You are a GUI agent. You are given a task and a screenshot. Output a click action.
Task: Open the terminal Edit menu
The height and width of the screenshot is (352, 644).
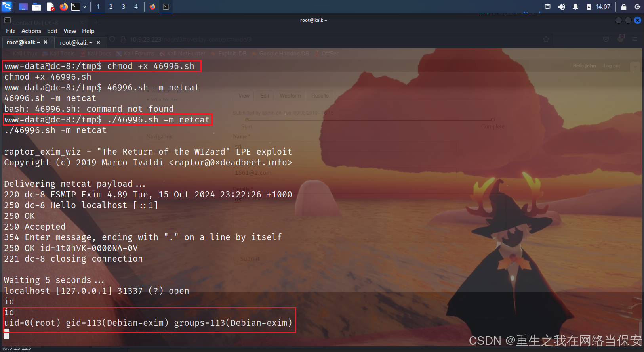tap(52, 31)
